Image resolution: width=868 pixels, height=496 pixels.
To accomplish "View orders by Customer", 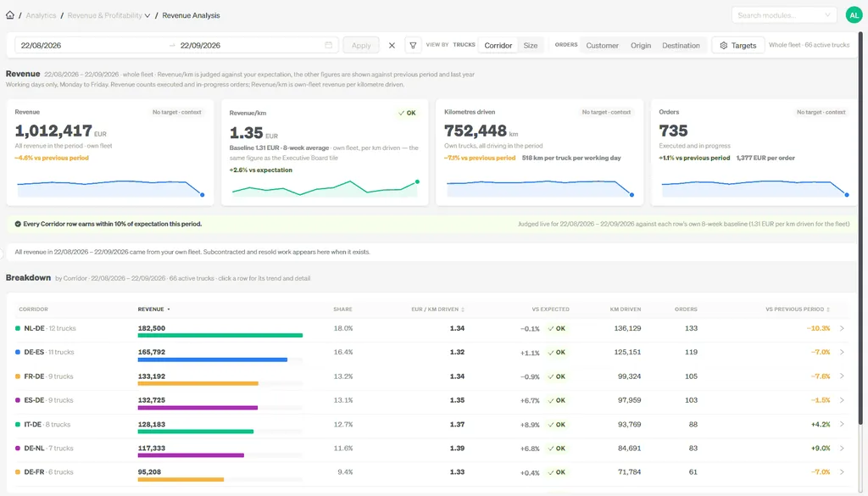I will pyautogui.click(x=603, y=46).
